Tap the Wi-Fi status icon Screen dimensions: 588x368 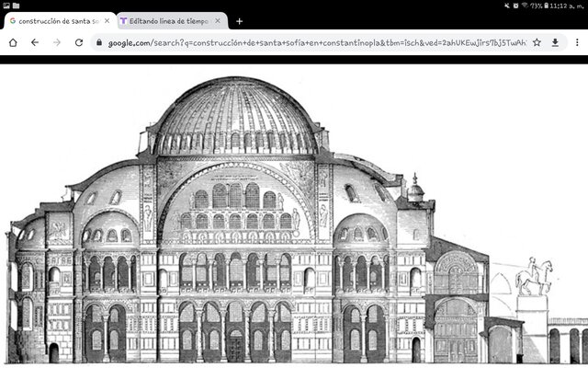click(x=525, y=6)
